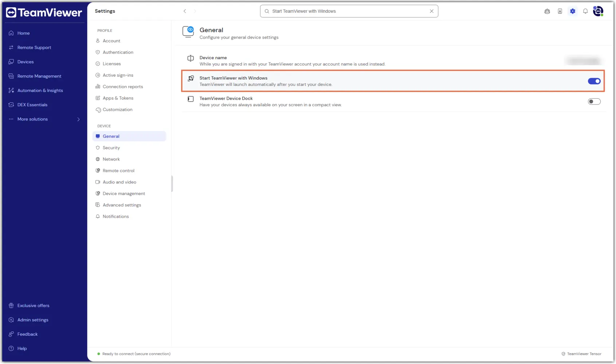Viewport: 616px width, 364px height.
Task: Expand More solutions with the chevron
Action: pos(78,119)
